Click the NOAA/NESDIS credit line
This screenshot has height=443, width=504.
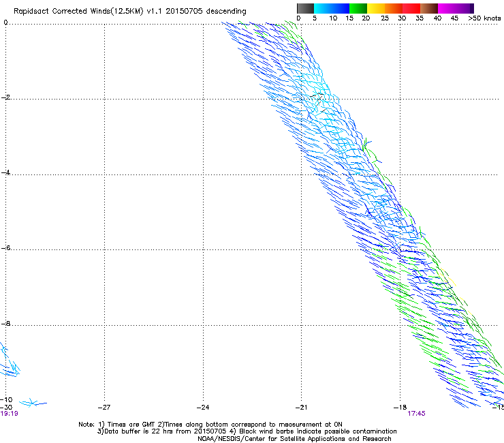(x=294, y=439)
